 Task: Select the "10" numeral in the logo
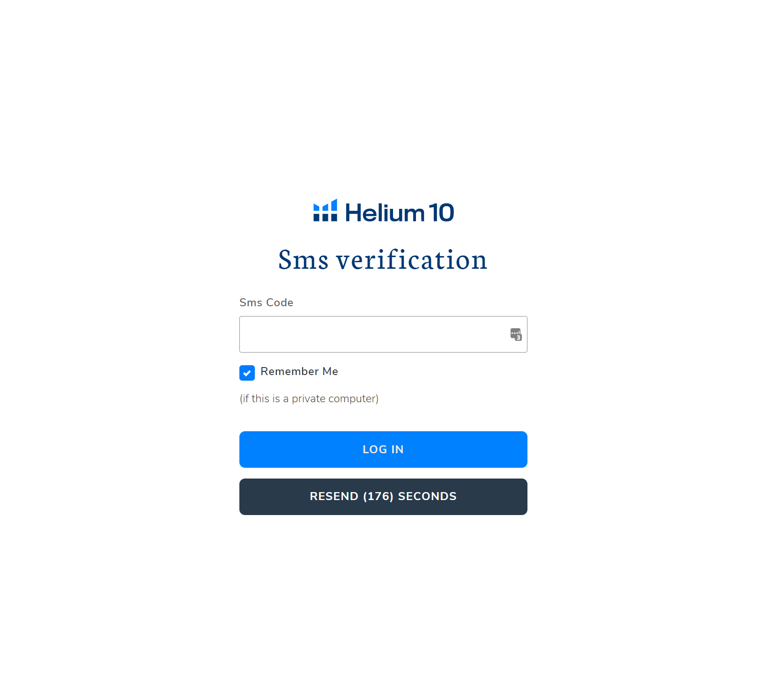pos(441,213)
